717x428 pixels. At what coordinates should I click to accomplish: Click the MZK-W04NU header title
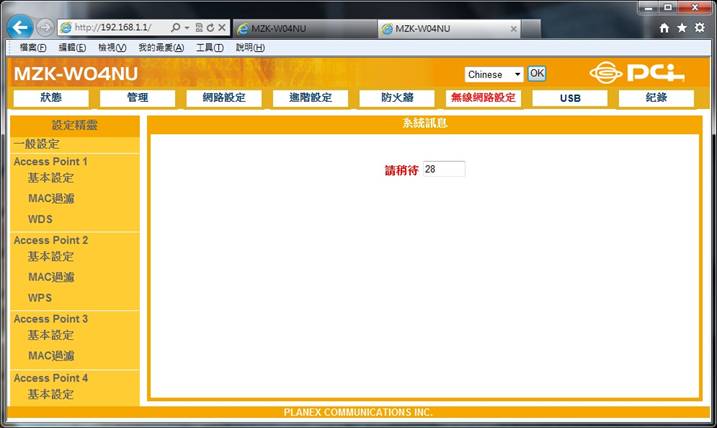[x=76, y=74]
